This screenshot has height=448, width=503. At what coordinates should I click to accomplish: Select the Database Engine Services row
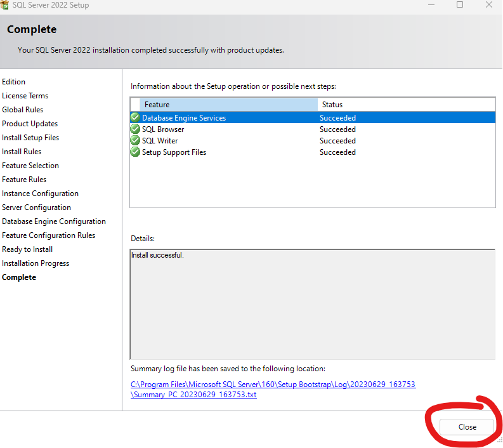click(313, 118)
